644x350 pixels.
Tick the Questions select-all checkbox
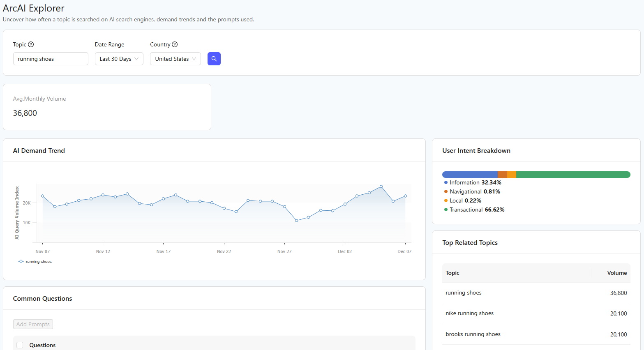click(x=20, y=345)
